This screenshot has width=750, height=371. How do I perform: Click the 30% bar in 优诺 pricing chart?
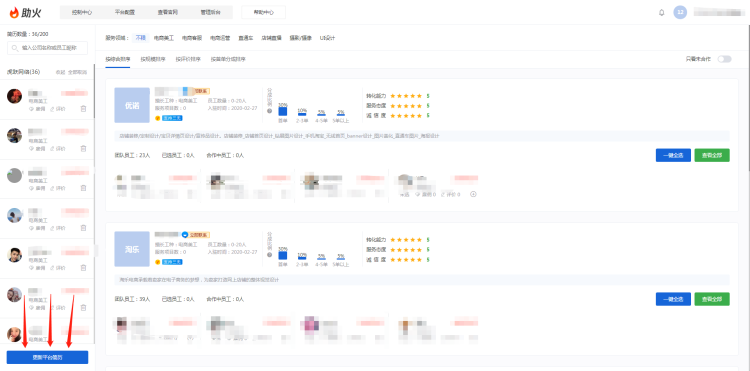coord(283,111)
